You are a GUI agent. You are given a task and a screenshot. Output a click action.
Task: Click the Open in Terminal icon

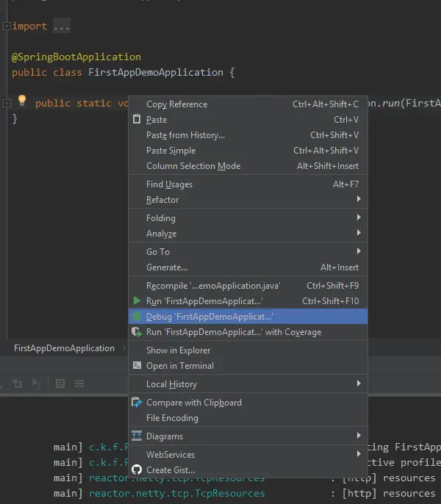pyautogui.click(x=137, y=365)
